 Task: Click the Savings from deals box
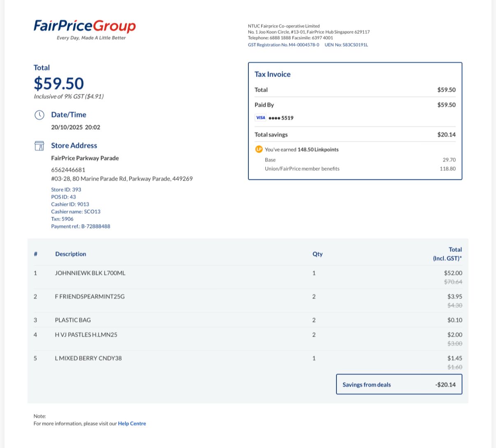pyautogui.click(x=399, y=384)
